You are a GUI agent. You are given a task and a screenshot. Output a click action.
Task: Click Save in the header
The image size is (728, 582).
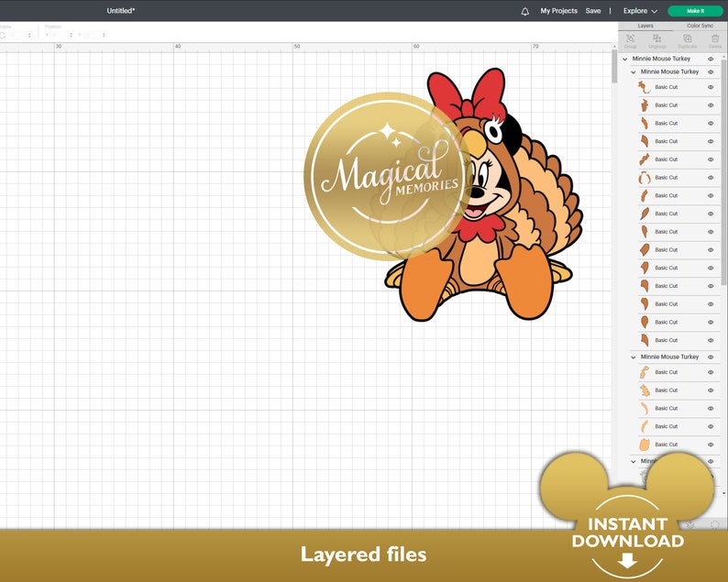593,11
